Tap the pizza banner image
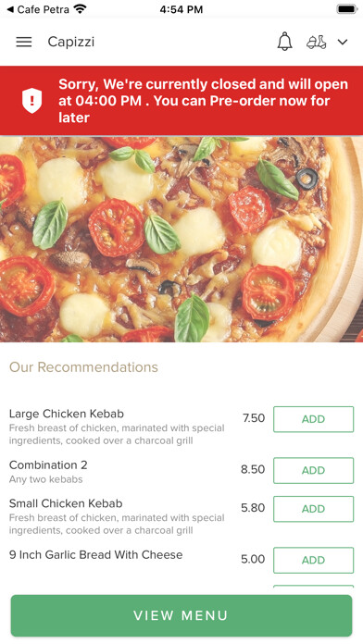 [181, 240]
